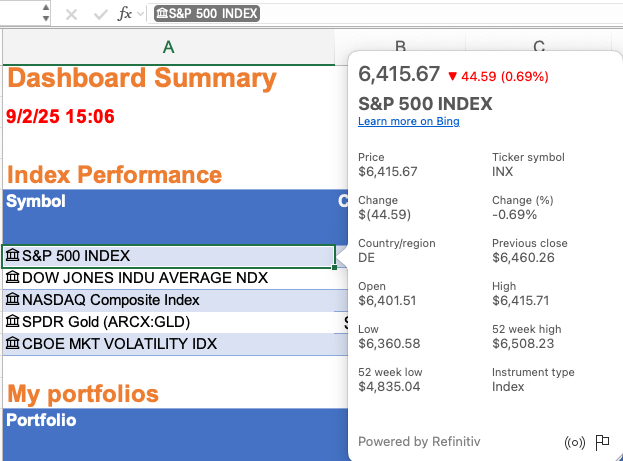
Task: Expand the formula bar dropdown chevron
Action: point(141,14)
